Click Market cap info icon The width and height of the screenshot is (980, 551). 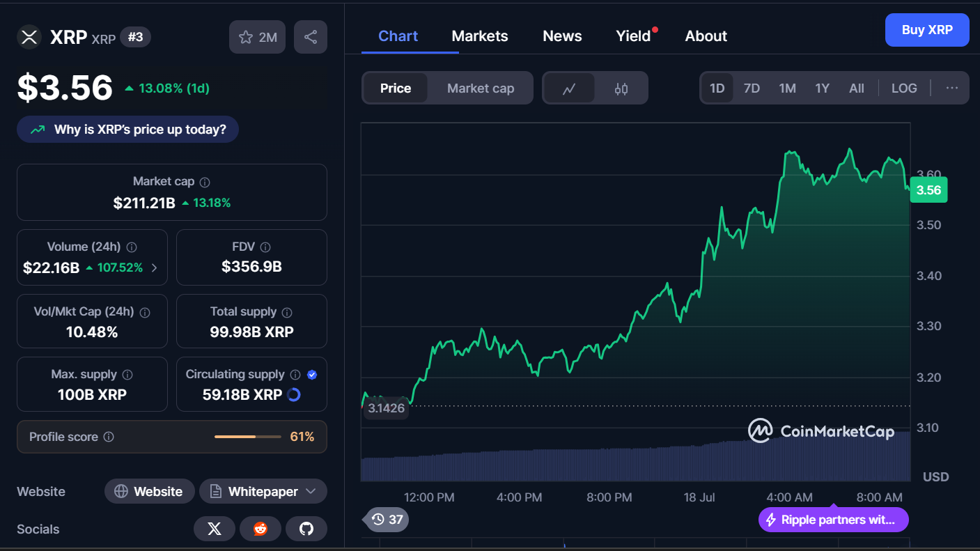click(205, 182)
